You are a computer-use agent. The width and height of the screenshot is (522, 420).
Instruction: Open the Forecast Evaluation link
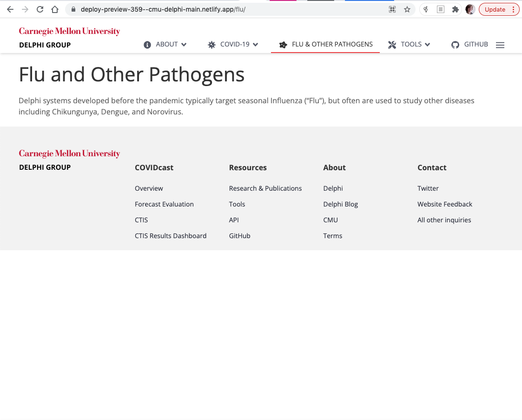[x=164, y=204]
